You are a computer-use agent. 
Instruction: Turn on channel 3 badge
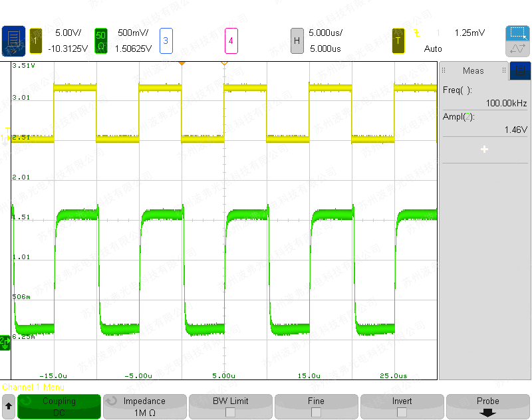(166, 41)
